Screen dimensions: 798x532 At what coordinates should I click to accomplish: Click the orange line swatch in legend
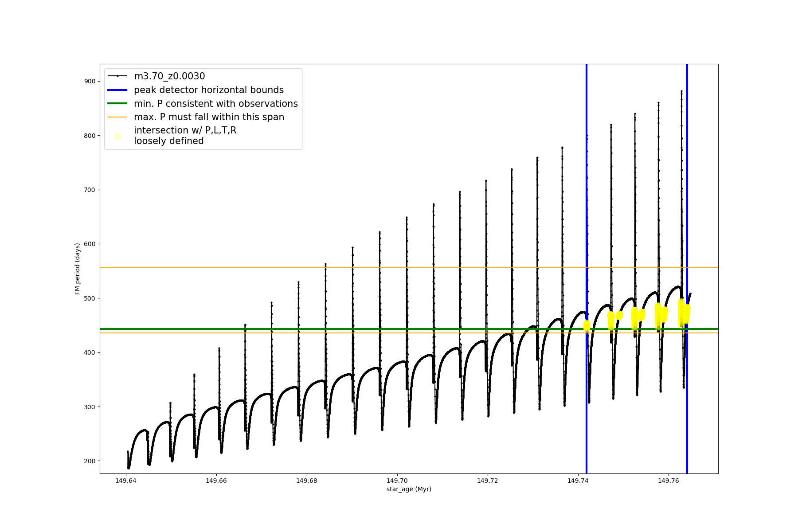117,117
